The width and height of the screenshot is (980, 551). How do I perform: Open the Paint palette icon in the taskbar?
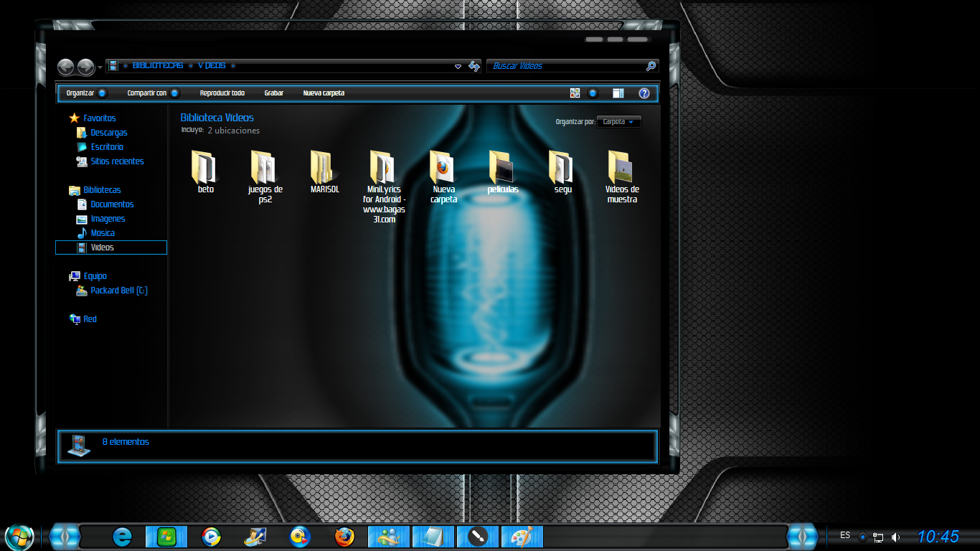click(522, 537)
